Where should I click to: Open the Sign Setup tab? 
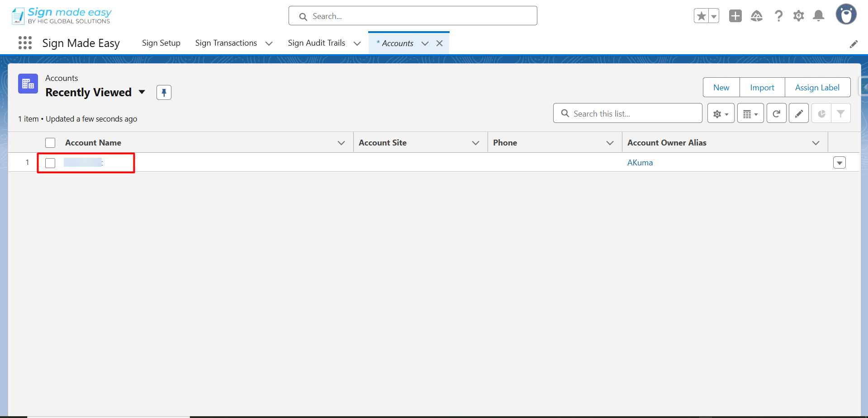pos(161,43)
